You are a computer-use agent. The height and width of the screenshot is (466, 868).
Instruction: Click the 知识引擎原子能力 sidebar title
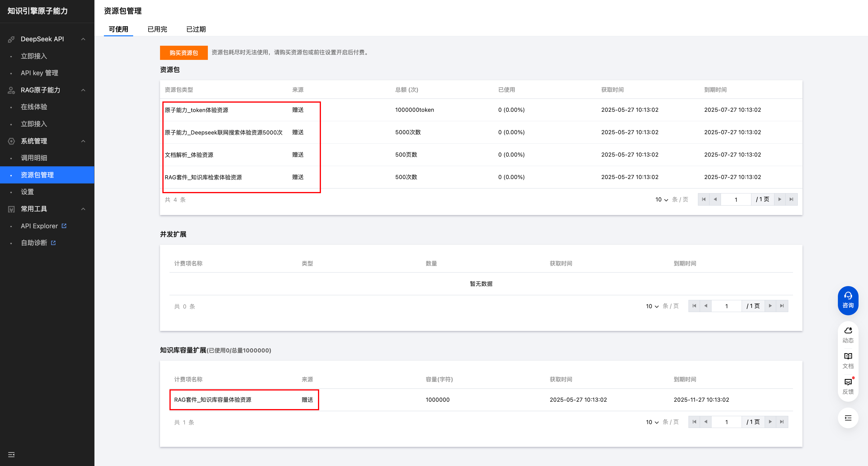coord(38,11)
